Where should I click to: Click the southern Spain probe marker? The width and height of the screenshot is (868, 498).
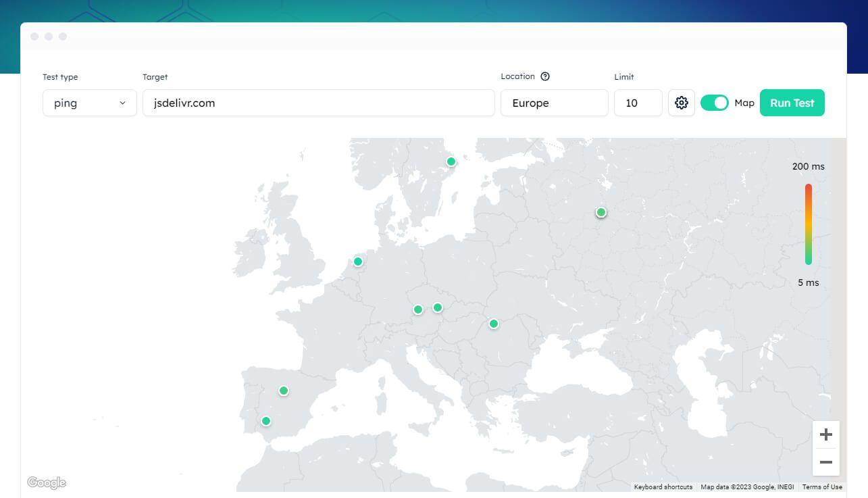pyautogui.click(x=266, y=421)
